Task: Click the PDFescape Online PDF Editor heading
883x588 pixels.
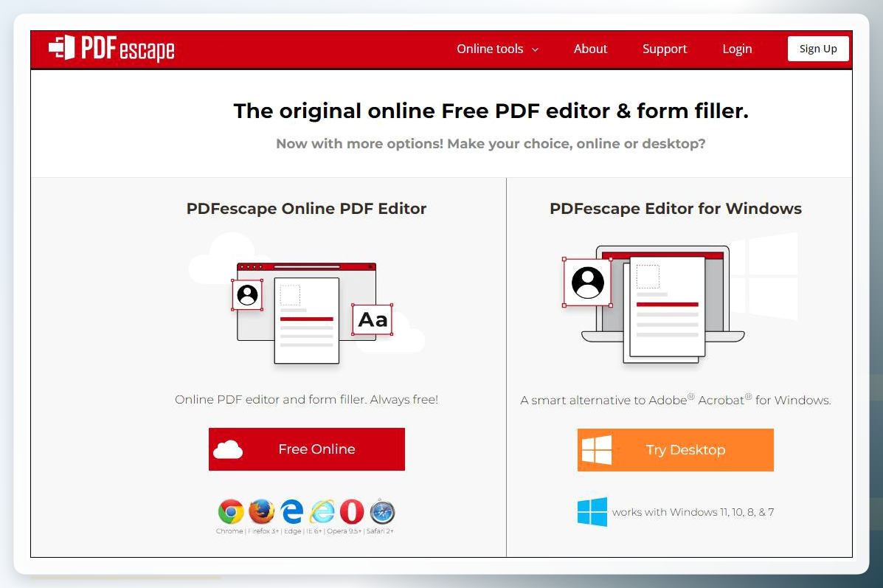Action: click(x=306, y=208)
